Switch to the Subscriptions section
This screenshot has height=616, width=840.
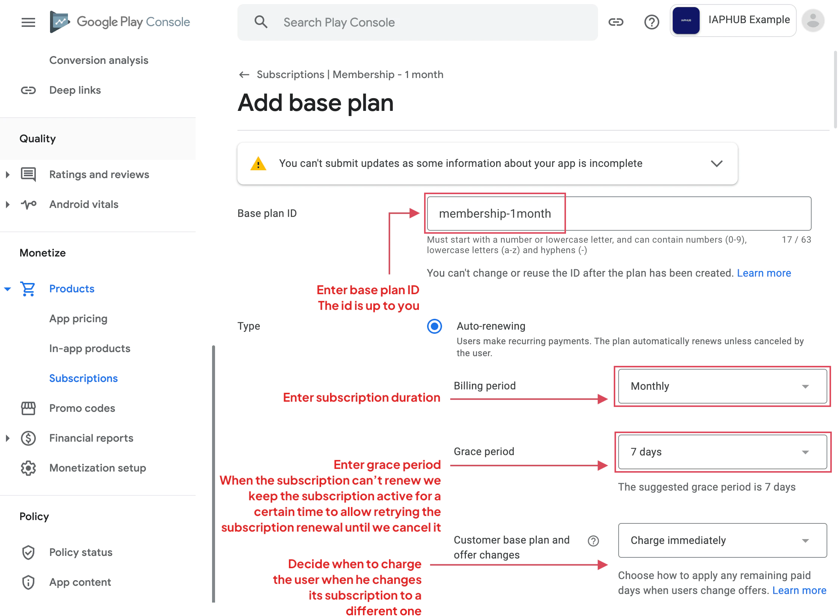tap(83, 378)
